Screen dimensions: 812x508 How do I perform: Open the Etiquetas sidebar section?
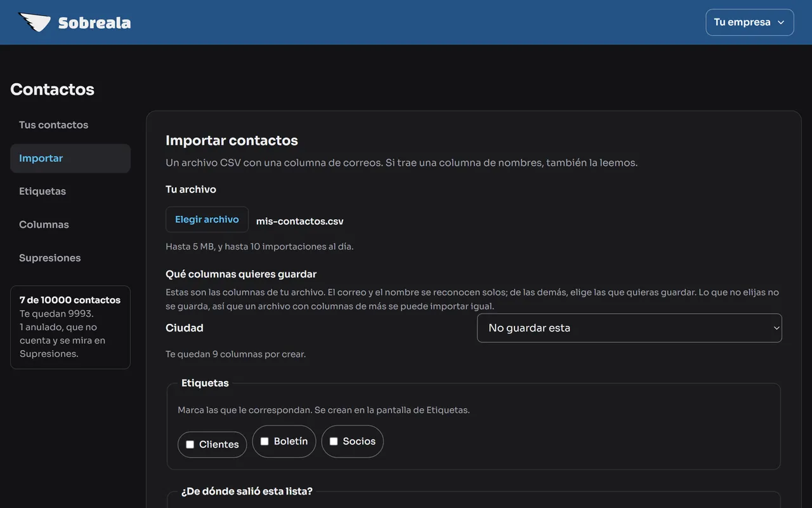[70, 191]
